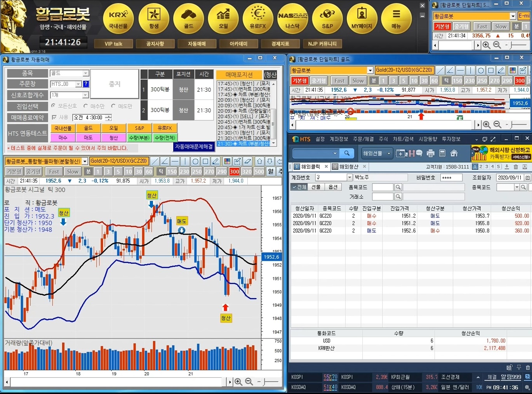Open the 골드 round icon in header

coord(188,18)
